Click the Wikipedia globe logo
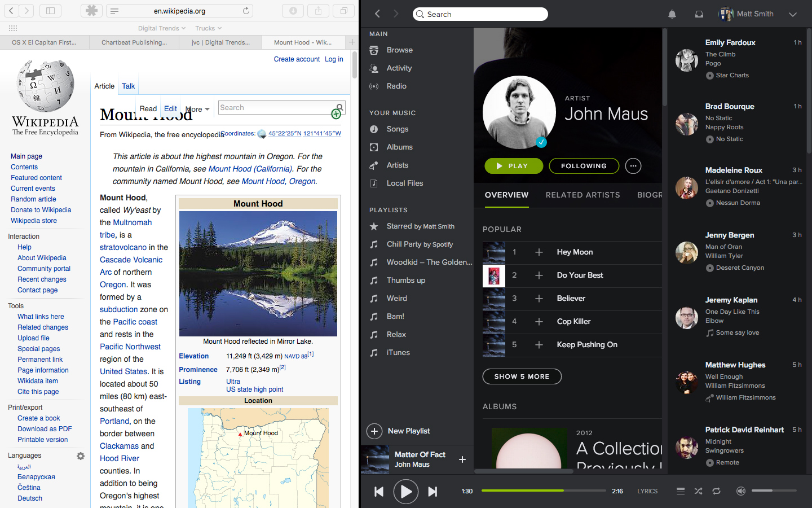812x508 pixels. point(46,86)
